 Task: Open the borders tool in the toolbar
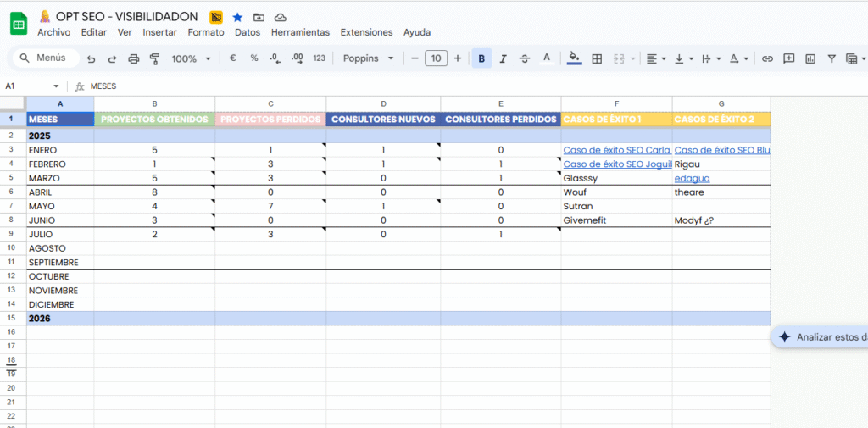[597, 58]
